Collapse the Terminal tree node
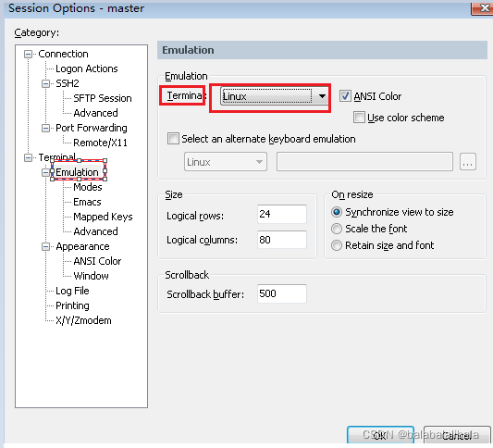Image resolution: width=493 pixels, height=448 pixels. (29, 157)
